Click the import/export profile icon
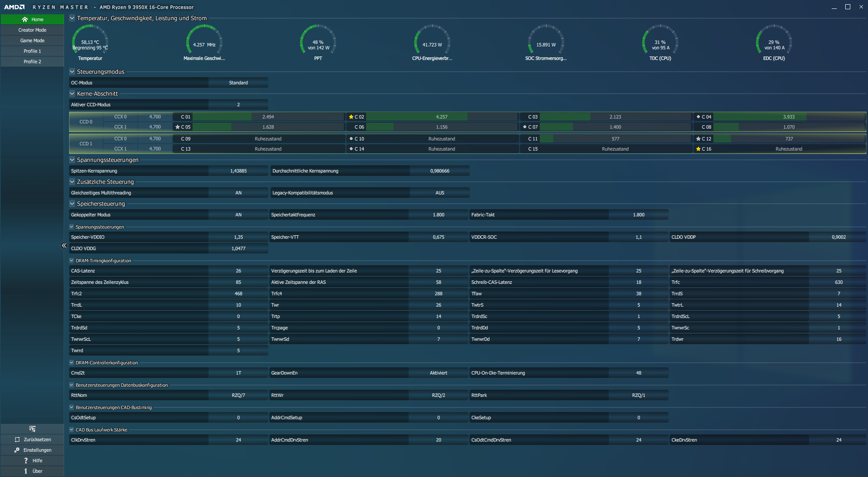This screenshot has width=868, height=477. pyautogui.click(x=32, y=429)
